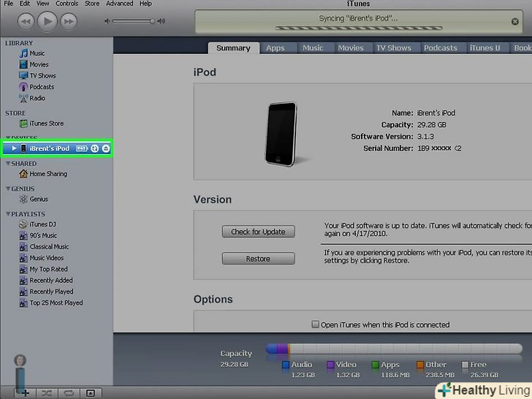Select the TV Shows library icon
This screenshot has height=399, width=532.
[23, 76]
